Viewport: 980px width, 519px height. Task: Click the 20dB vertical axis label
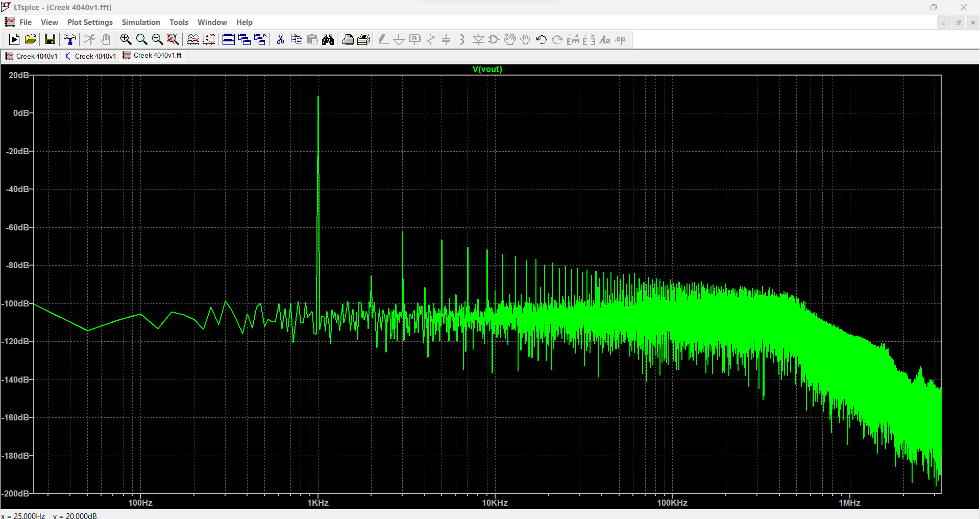(19, 75)
